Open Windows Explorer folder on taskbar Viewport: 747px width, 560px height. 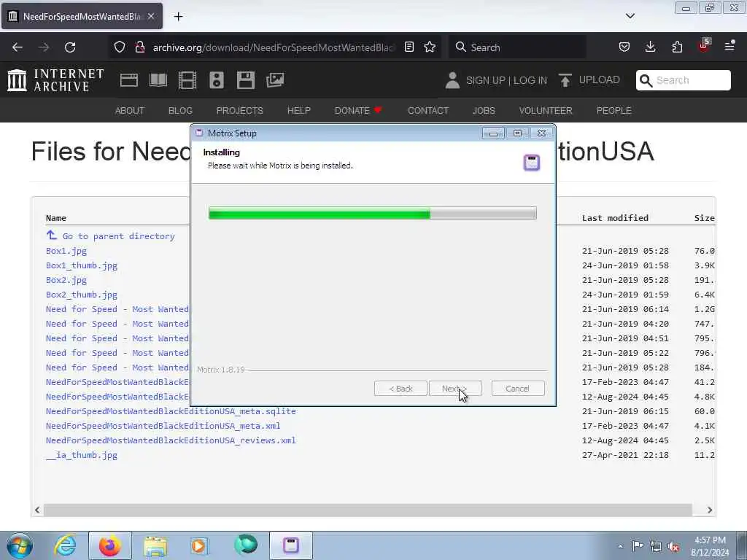pyautogui.click(x=155, y=545)
